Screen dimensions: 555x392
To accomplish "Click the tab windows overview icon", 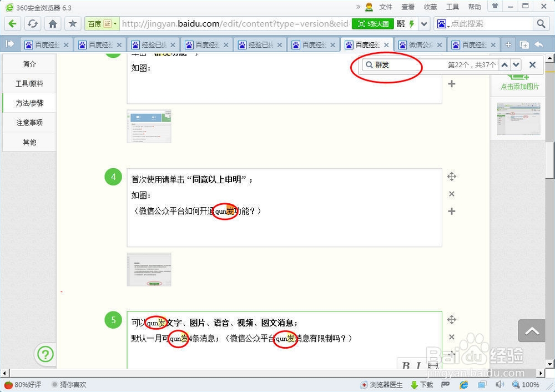I will (524, 44).
